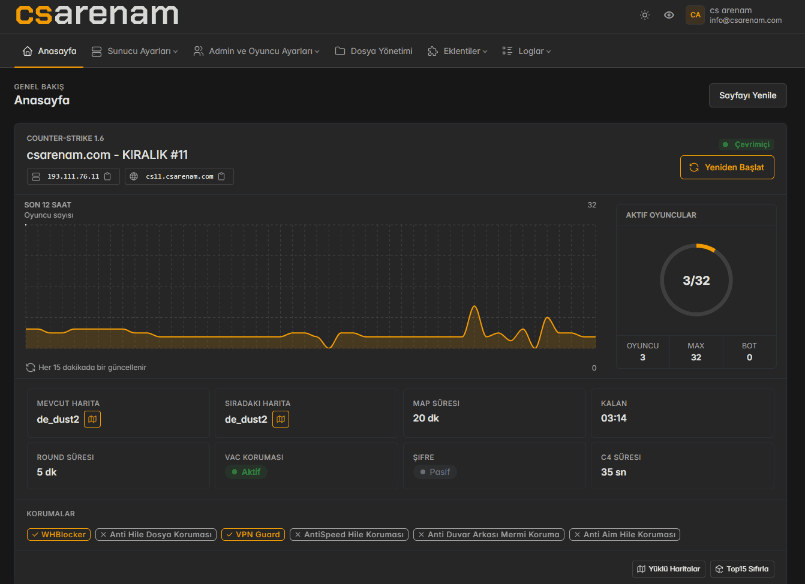The width and height of the screenshot is (805, 584).
Task: Toggle the VPN Guard protection
Action: (253, 535)
